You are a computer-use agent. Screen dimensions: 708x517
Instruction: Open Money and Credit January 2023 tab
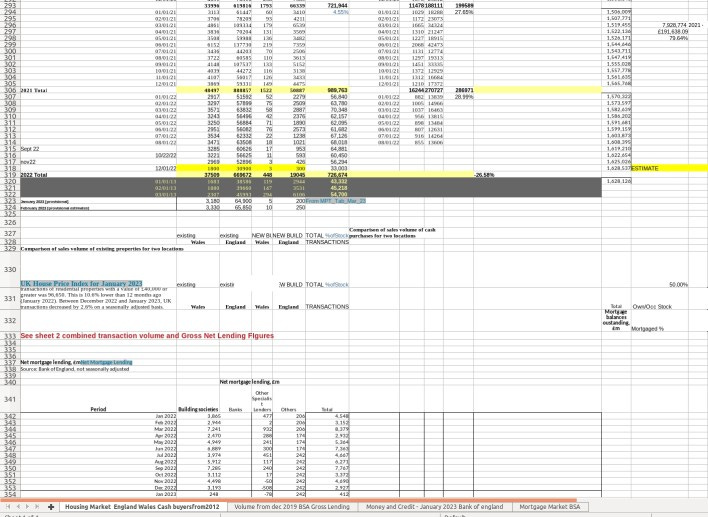coord(434,507)
